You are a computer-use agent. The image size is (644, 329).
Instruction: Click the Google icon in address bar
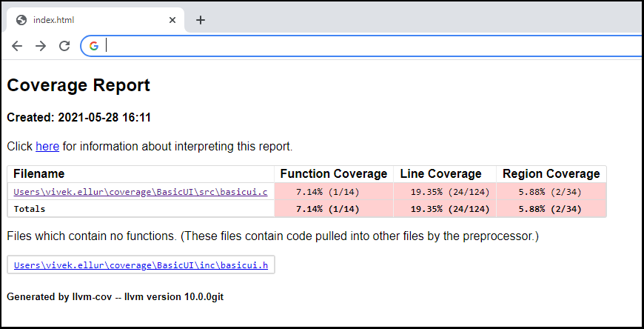(x=94, y=46)
